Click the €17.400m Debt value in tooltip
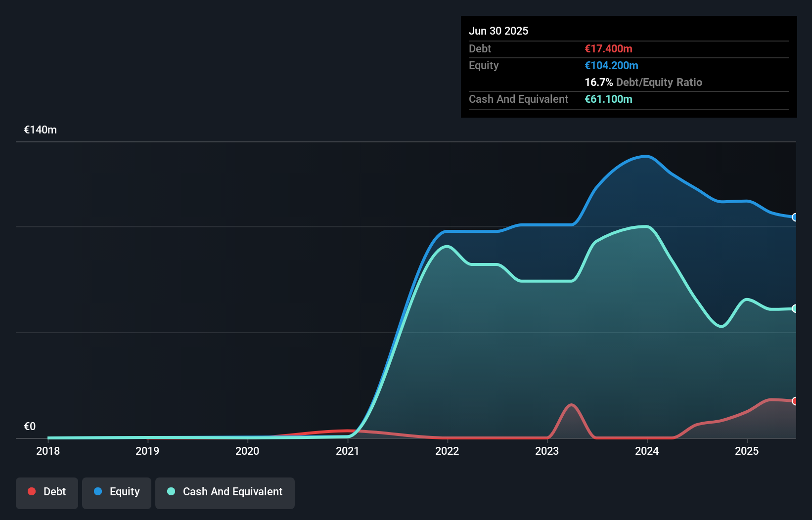This screenshot has width=812, height=520. coord(608,48)
